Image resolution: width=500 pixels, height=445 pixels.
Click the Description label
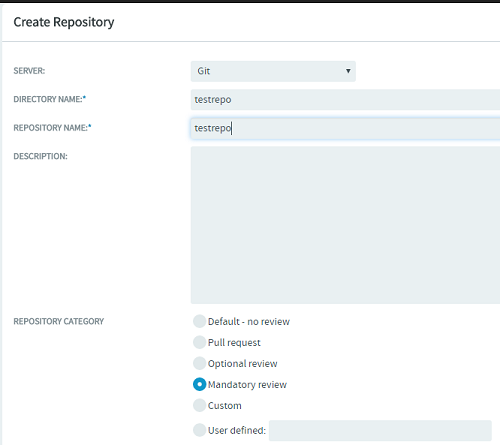tap(40, 156)
